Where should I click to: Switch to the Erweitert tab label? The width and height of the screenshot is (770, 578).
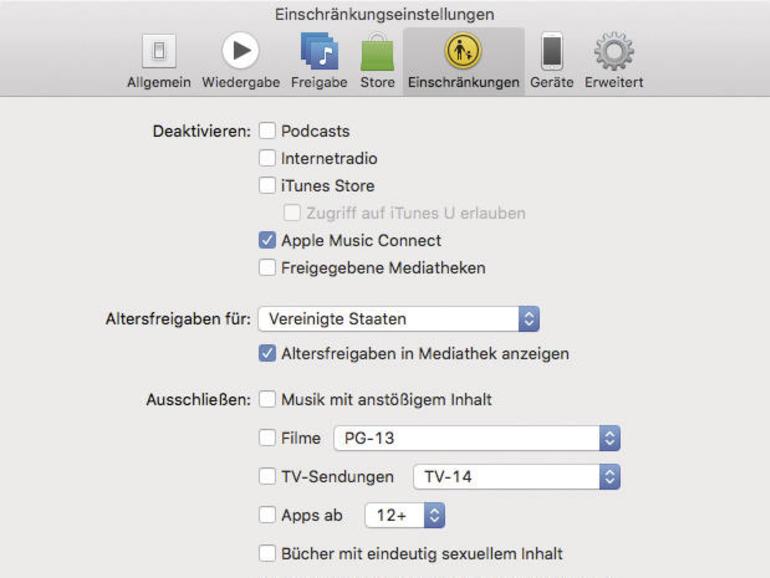(x=614, y=82)
